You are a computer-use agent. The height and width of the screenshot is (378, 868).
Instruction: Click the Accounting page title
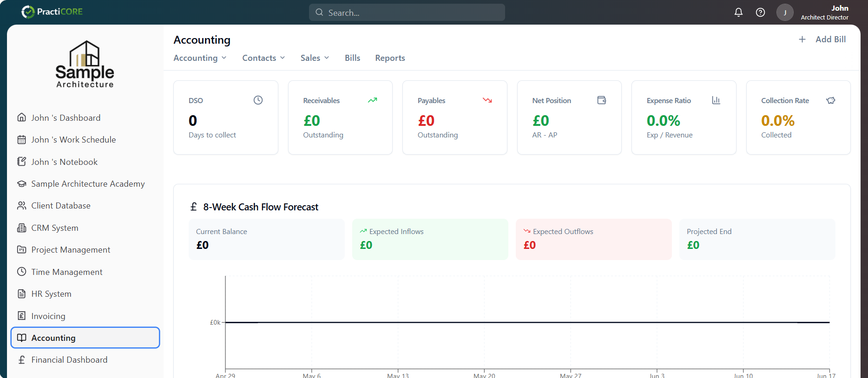tap(202, 40)
